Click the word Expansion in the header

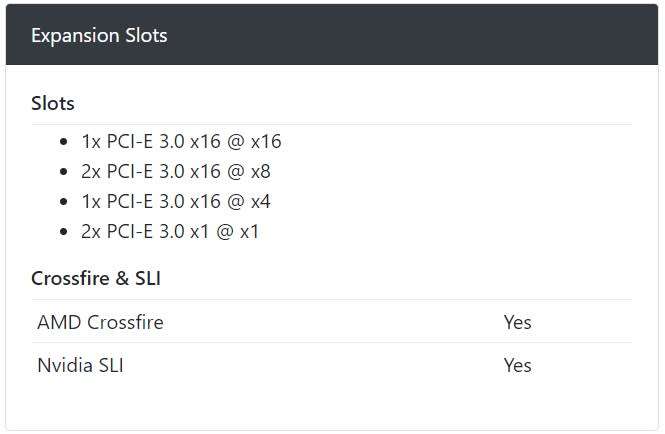(x=75, y=36)
